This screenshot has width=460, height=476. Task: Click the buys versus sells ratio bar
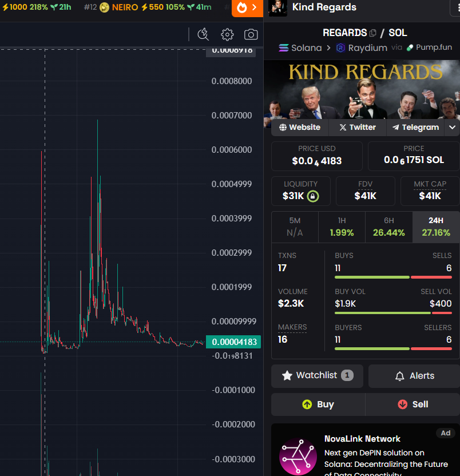click(x=393, y=277)
